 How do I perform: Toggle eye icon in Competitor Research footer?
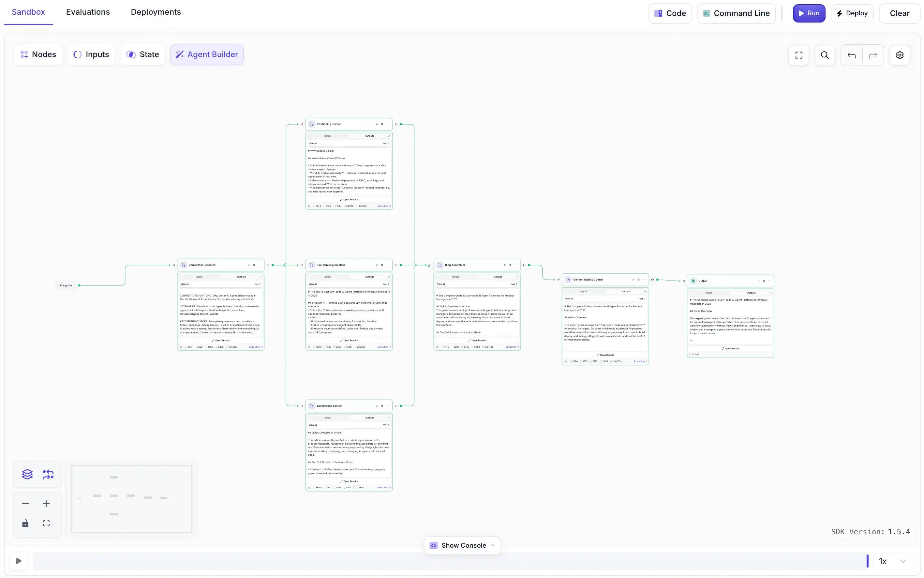coord(181,347)
